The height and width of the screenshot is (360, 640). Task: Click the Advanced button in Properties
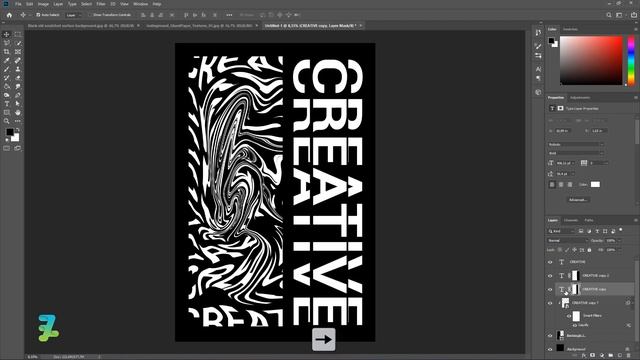[x=578, y=200]
